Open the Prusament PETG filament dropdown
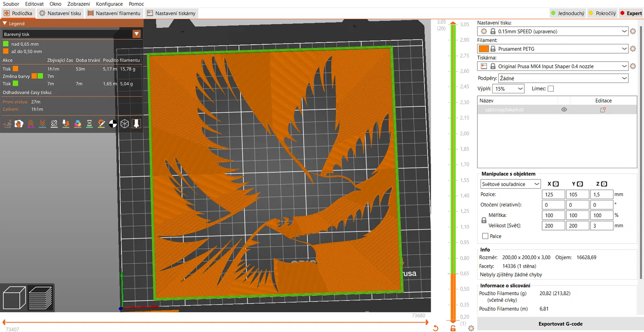Screen dimensions: 644x332 pyautogui.click(x=553, y=49)
